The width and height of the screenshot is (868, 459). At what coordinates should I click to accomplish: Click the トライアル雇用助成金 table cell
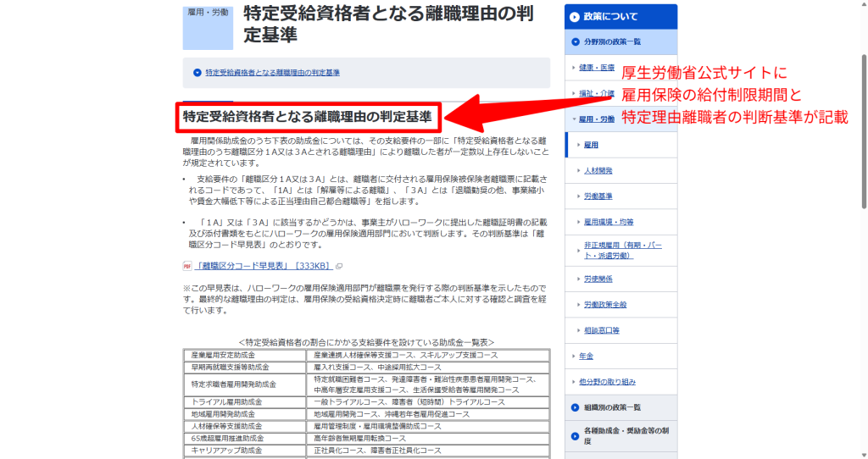click(245, 402)
